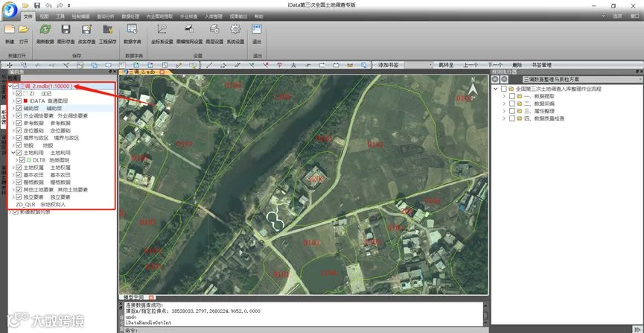Select the ZD_QLR 宗地权利人 tree row
The width and height of the screenshot is (644, 333).
(41, 204)
